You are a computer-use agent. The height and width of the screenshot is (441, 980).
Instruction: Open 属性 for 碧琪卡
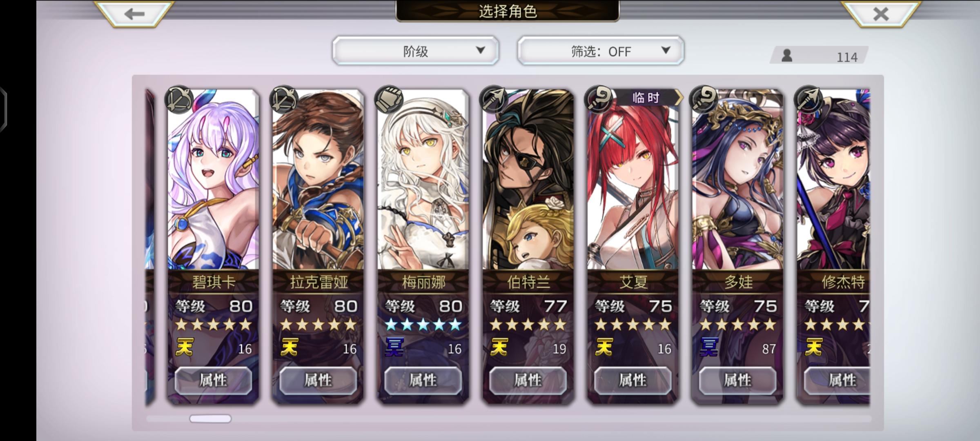point(213,381)
